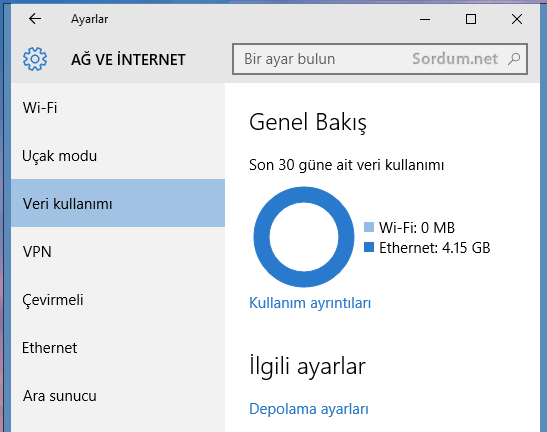Click the Genel Bakış heading

point(308,122)
